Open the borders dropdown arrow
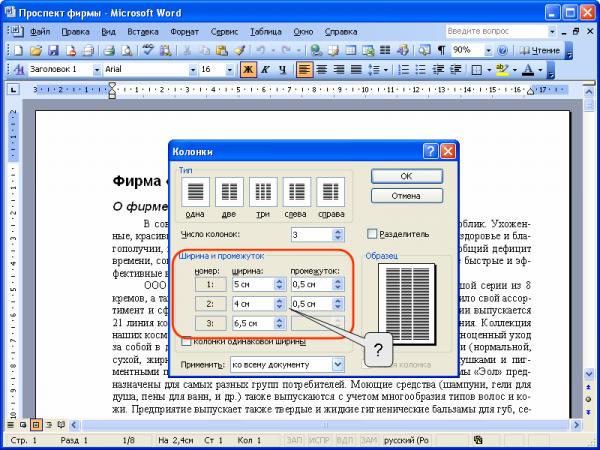Viewport: 600px width, 450px height. [489, 70]
